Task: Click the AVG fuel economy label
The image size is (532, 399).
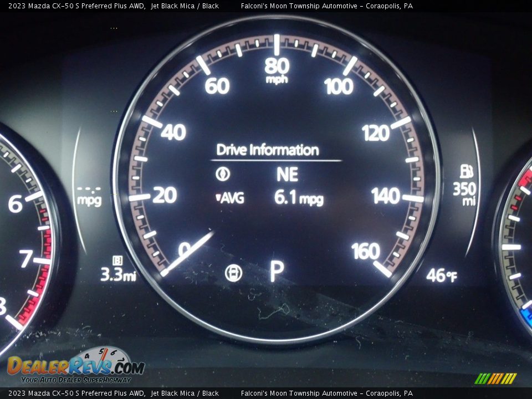Action: tap(230, 198)
